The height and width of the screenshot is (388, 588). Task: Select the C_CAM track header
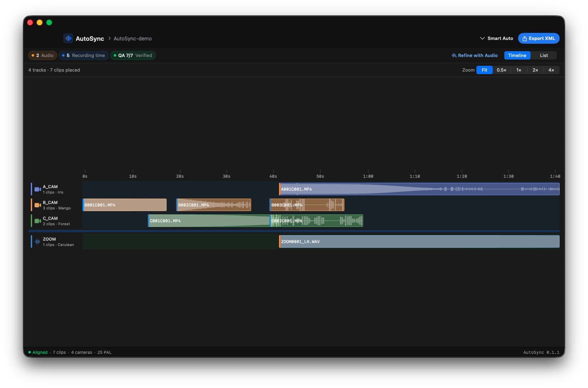pos(55,221)
